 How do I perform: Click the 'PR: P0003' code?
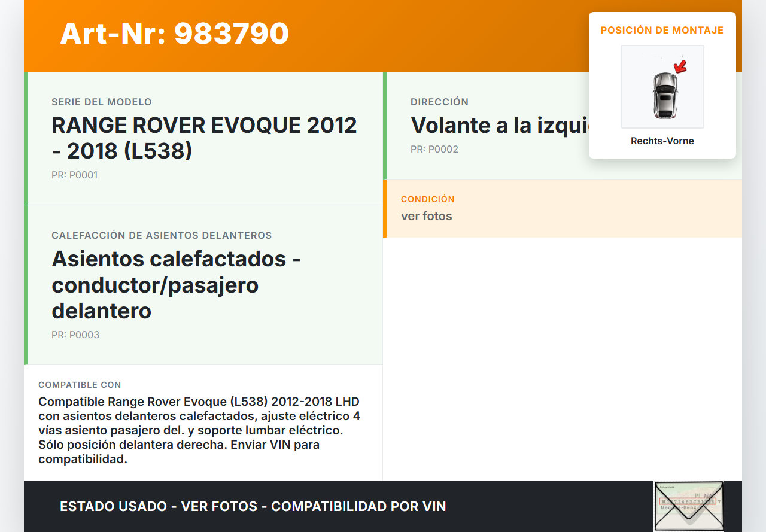click(x=75, y=335)
